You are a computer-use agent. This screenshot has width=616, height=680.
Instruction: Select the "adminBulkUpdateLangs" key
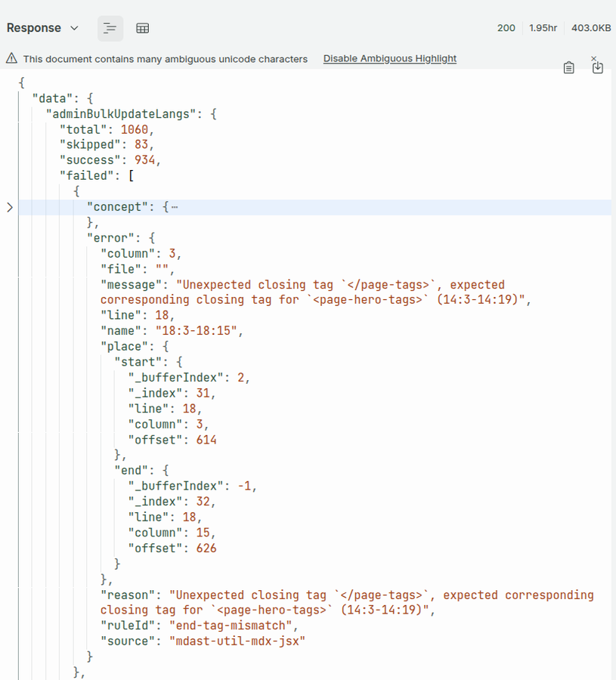coord(124,114)
